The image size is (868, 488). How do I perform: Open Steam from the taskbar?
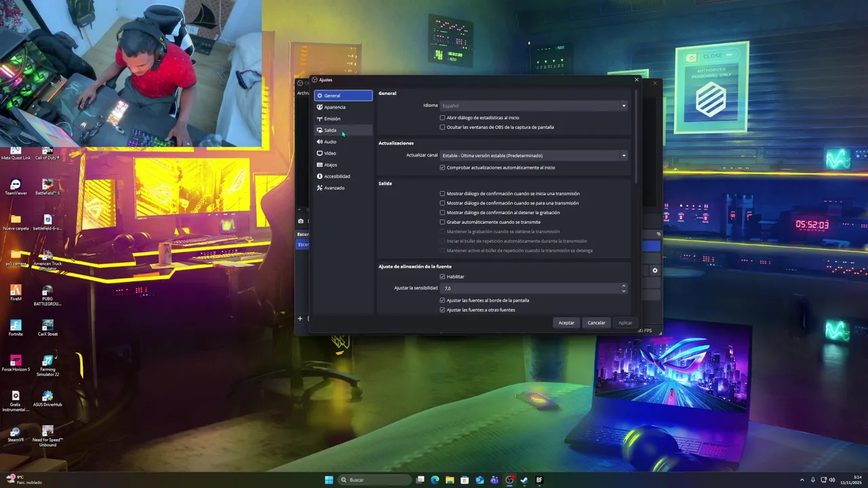(x=524, y=480)
